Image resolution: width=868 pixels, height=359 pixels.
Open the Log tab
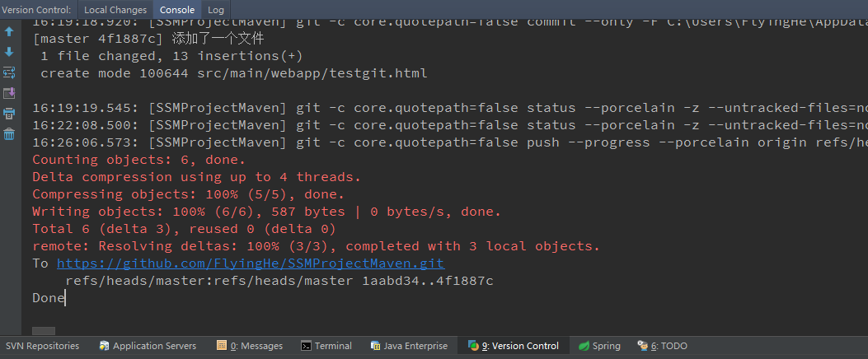[x=216, y=9]
